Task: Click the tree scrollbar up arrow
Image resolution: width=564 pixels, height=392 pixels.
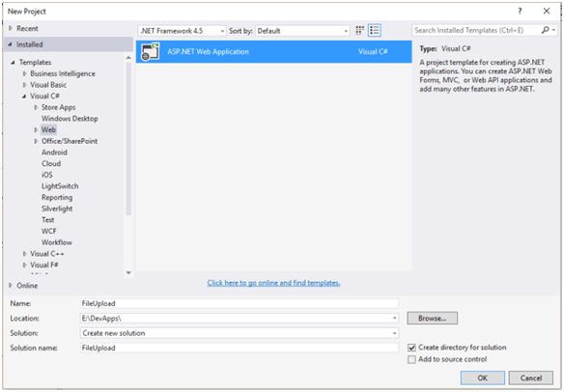Action: (128, 58)
